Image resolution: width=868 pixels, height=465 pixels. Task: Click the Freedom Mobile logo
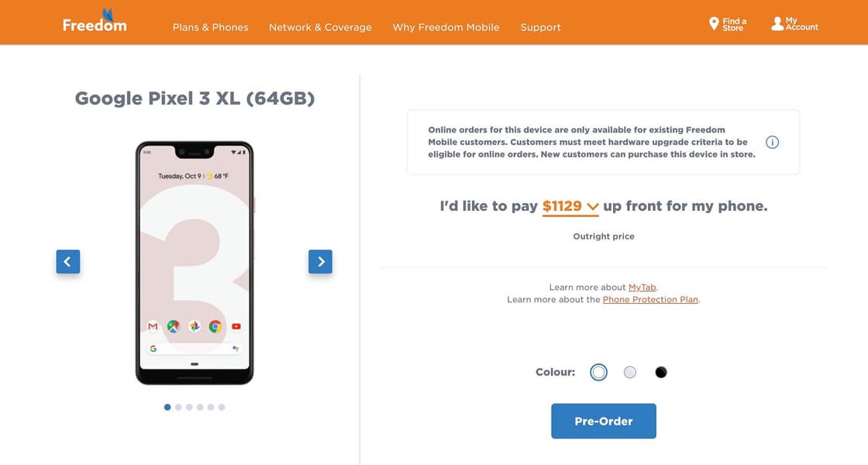[x=95, y=22]
